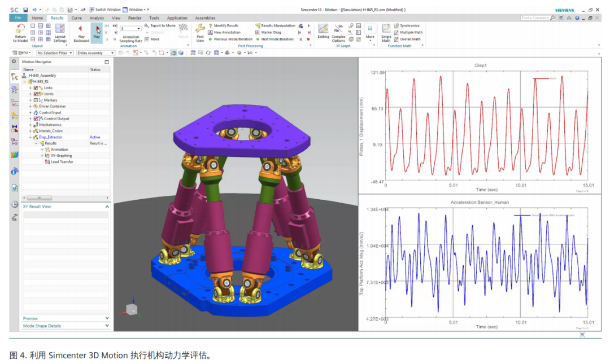Toggle the Markers checkbox
Image resolution: width=610 pixels, height=364 pixels.
[x=36, y=100]
